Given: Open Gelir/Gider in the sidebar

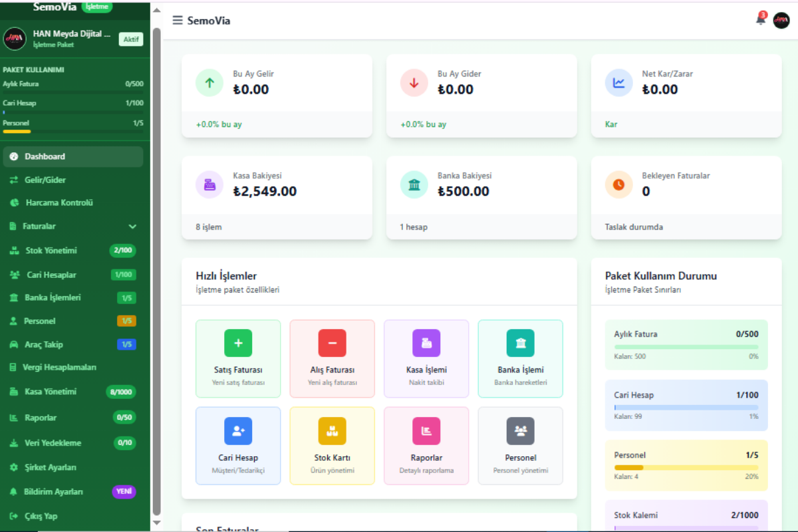Looking at the screenshot, I should pyautogui.click(x=45, y=180).
